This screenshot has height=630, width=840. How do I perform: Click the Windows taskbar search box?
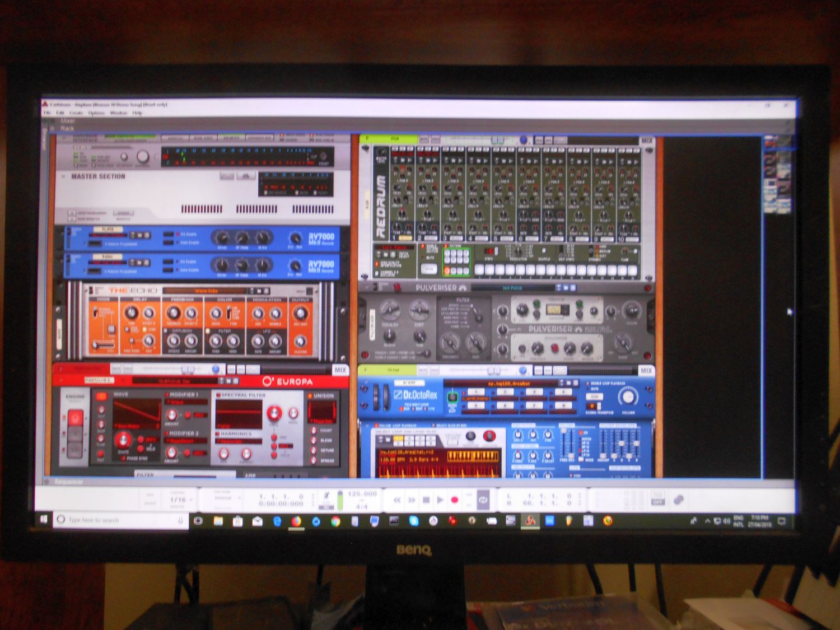point(118,520)
